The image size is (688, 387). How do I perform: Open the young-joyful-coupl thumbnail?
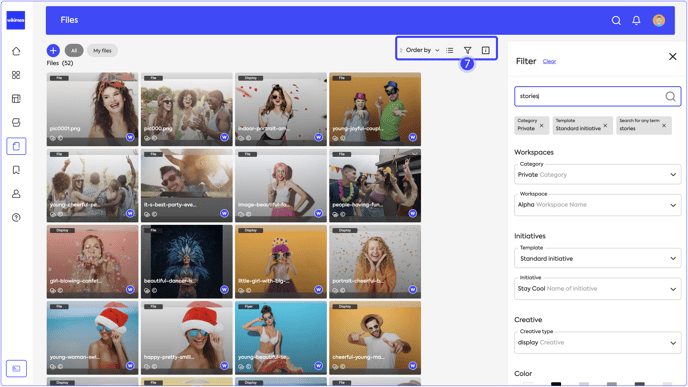(x=375, y=109)
